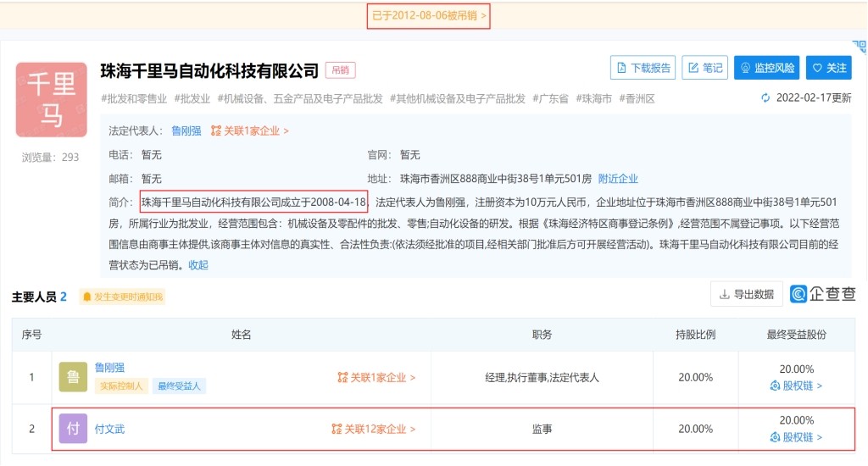Click the 经理,执行董事,法定代表人 position cell
The width and height of the screenshot is (868, 466).
[542, 377]
